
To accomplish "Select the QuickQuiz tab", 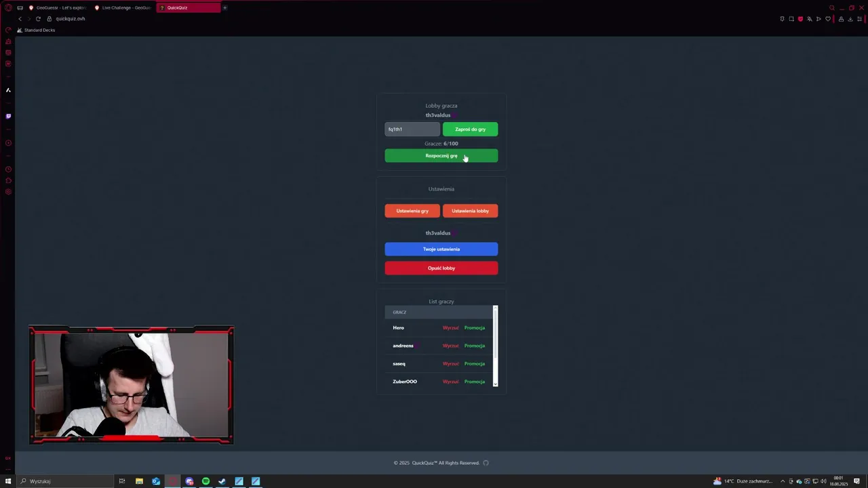I will click(188, 7).
